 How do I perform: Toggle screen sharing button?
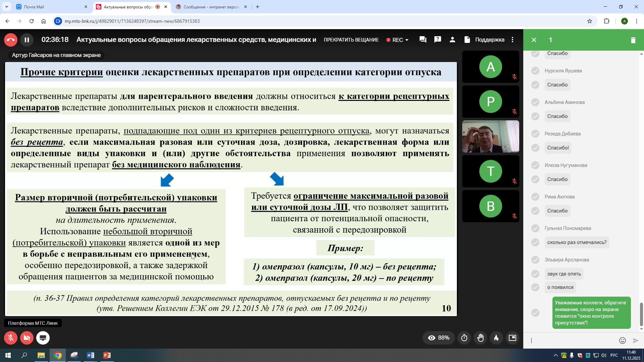coord(43,338)
